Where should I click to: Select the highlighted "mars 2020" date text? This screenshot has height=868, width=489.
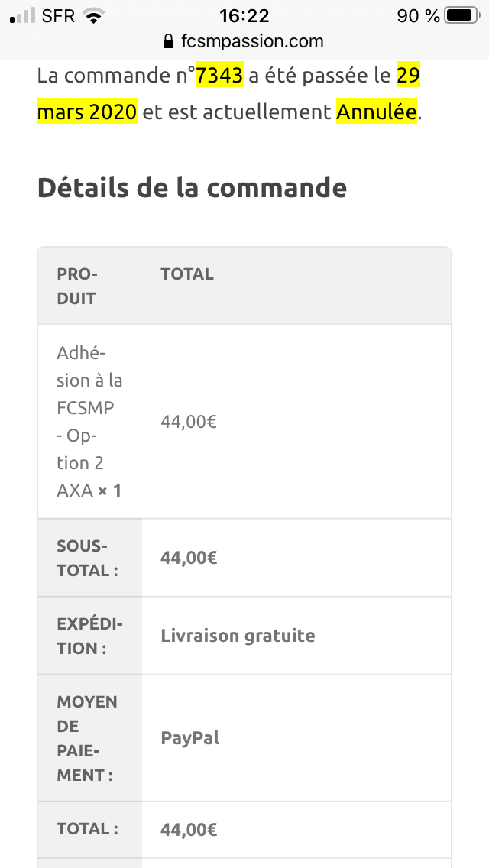87,112
